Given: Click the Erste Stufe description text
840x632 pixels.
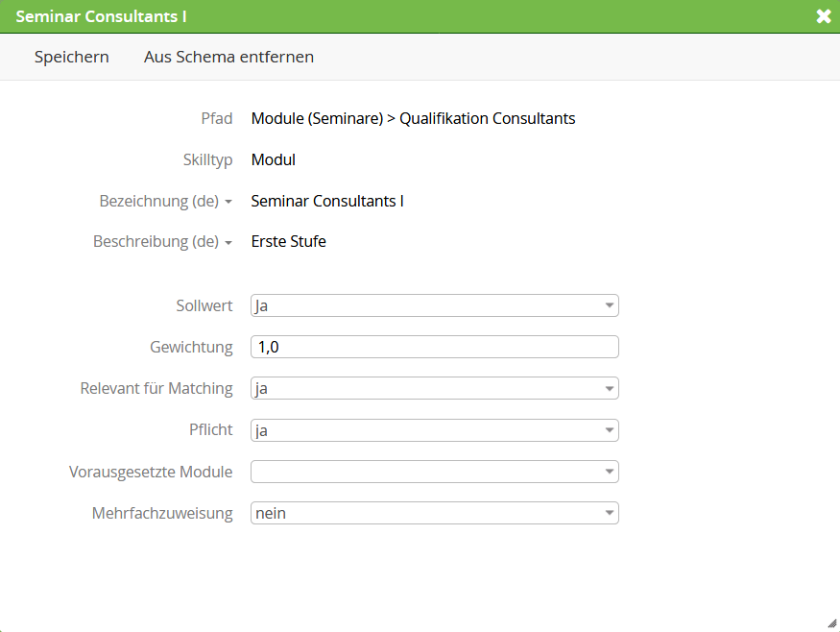Looking at the screenshot, I should coord(289,241).
